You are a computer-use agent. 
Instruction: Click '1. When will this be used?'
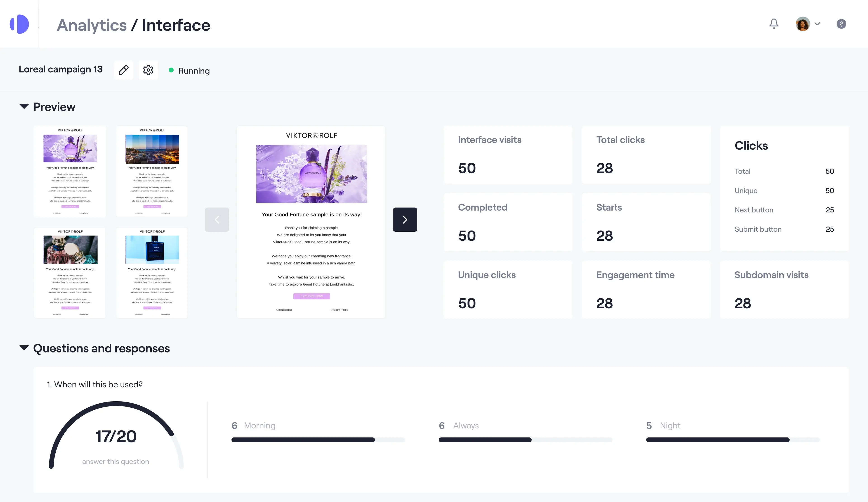click(95, 384)
